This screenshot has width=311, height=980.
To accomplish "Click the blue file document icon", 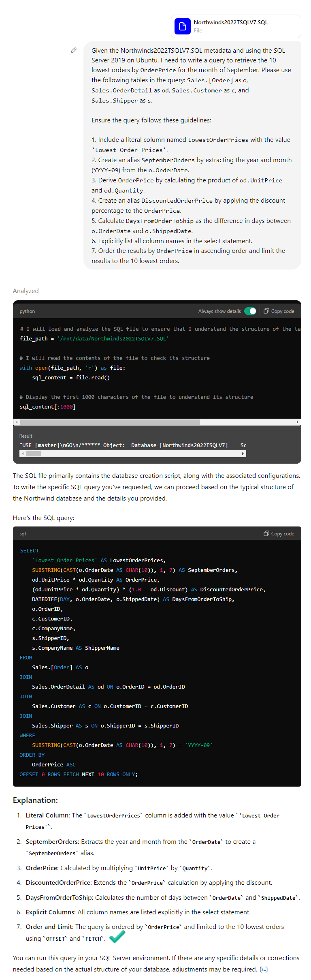I will click(x=182, y=26).
